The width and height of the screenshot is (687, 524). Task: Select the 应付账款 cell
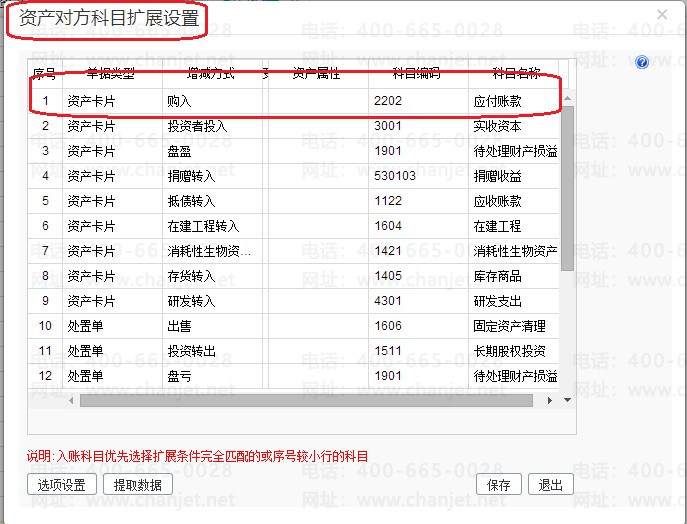[513, 101]
